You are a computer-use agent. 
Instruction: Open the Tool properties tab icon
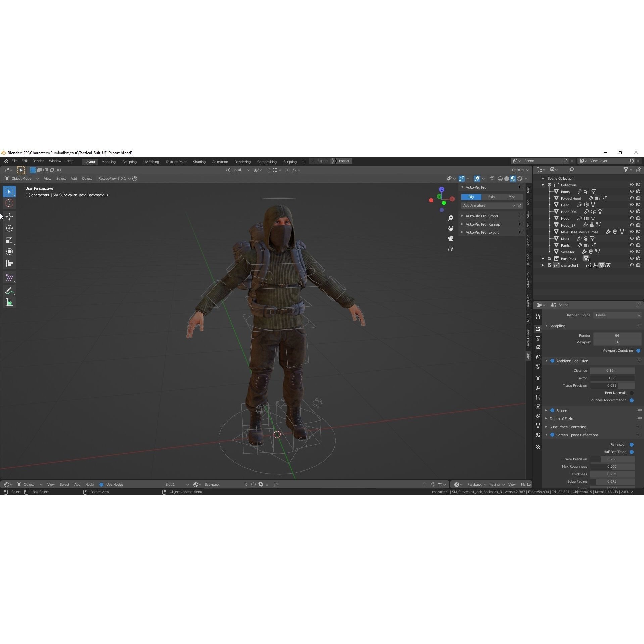(x=538, y=317)
